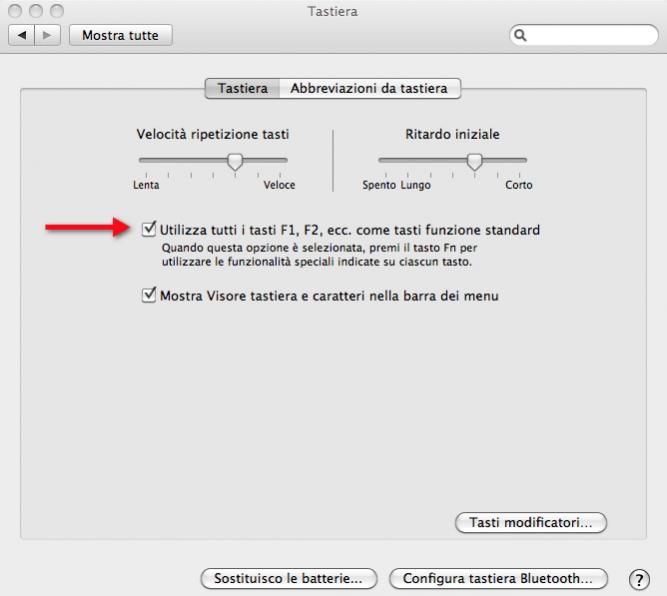The width and height of the screenshot is (667, 596).
Task: Click the Ritardo iniziale slider handle
Action: tap(475, 160)
